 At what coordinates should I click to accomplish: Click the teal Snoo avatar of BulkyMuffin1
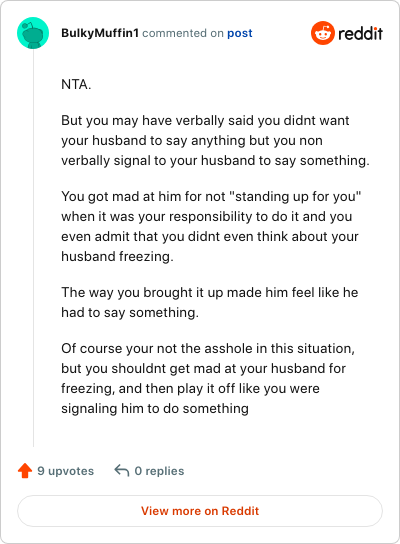33,33
